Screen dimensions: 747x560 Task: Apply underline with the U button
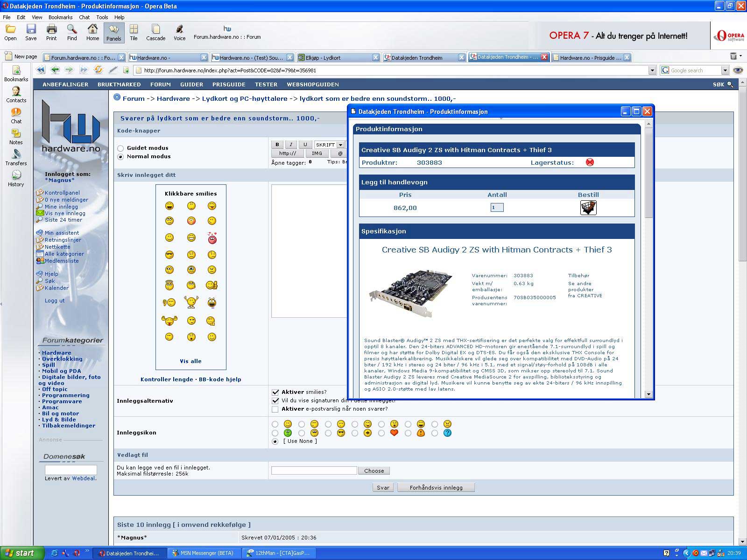click(x=305, y=145)
